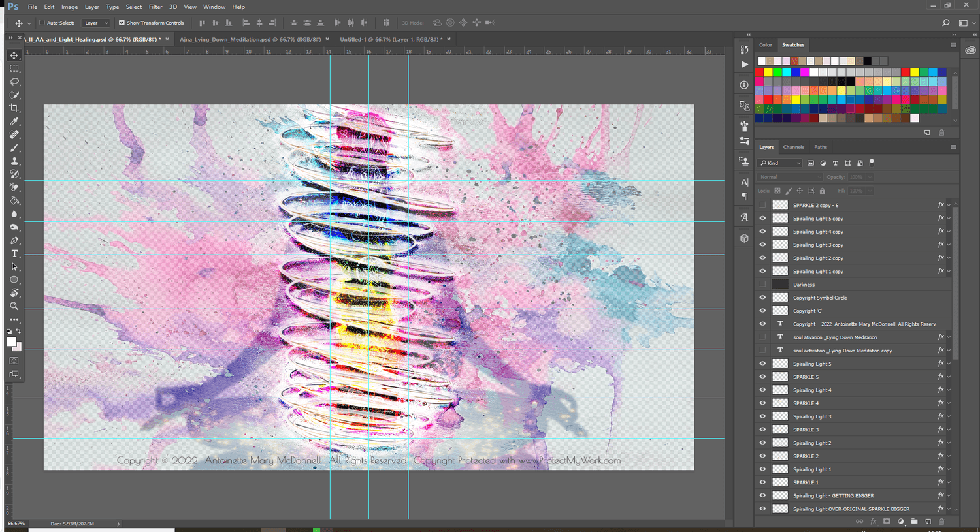Activate the Zoom tool
Screen dimensions: 980x532
point(14,306)
